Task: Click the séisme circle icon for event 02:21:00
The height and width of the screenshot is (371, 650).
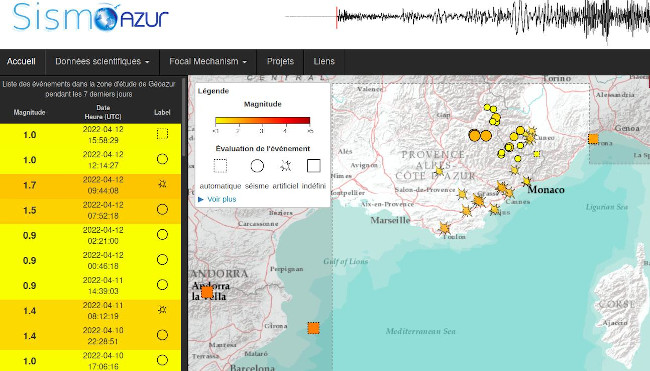Action: (162, 235)
